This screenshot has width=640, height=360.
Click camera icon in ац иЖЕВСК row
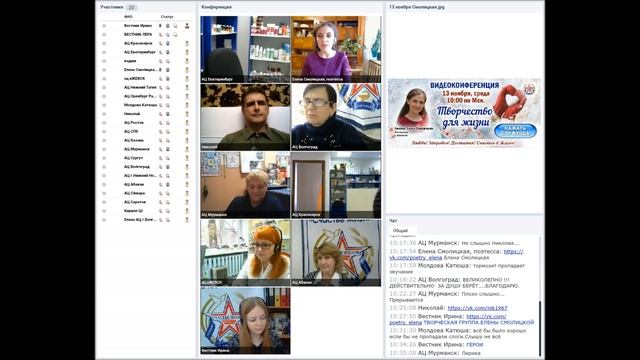point(168,79)
